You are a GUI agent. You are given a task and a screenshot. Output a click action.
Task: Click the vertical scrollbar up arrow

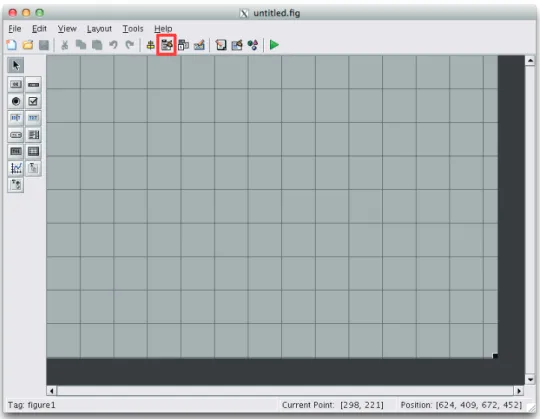530,61
